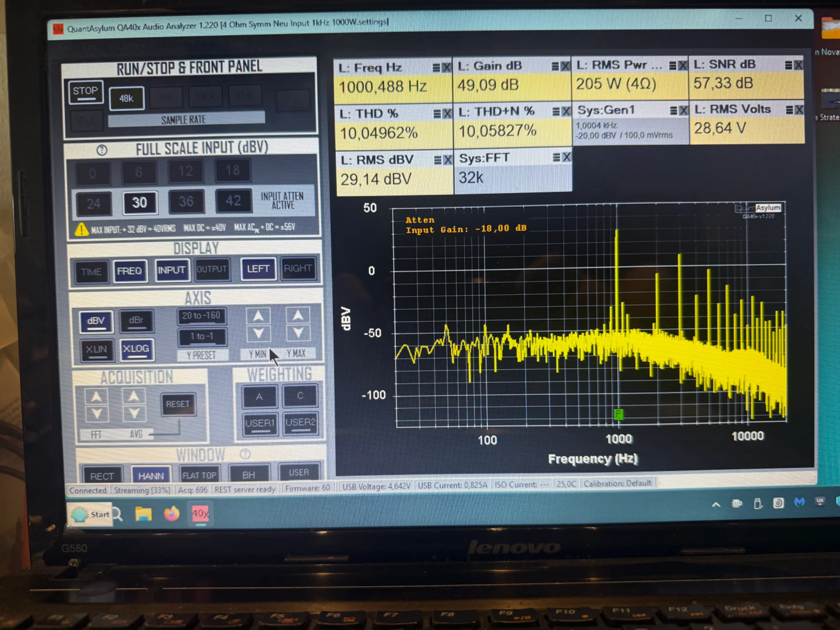Screen dimensions: 840x630
Task: Open Firefox from the taskbar
Action: (171, 514)
